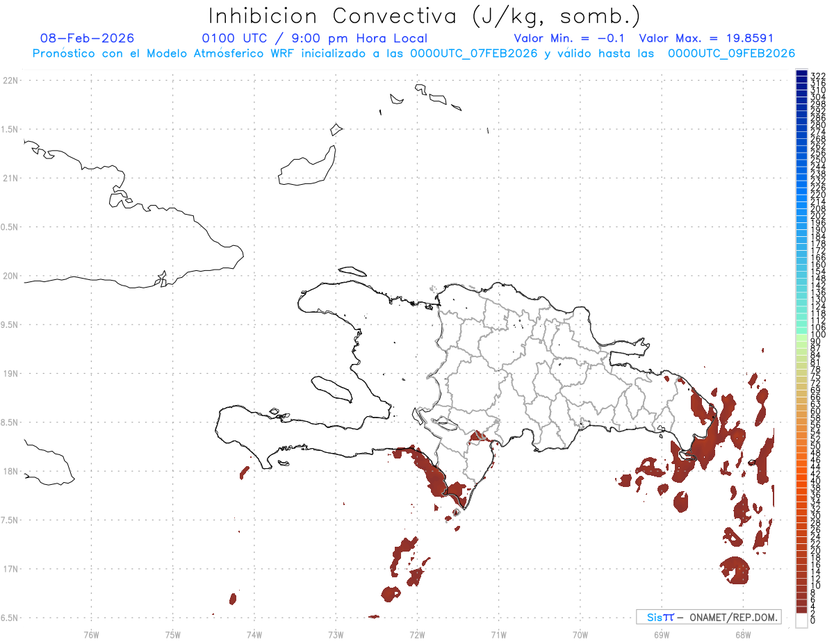Image resolution: width=834 pixels, height=644 pixels.
Task: Click the white swatch beside the 0 label
Action: tap(801, 620)
